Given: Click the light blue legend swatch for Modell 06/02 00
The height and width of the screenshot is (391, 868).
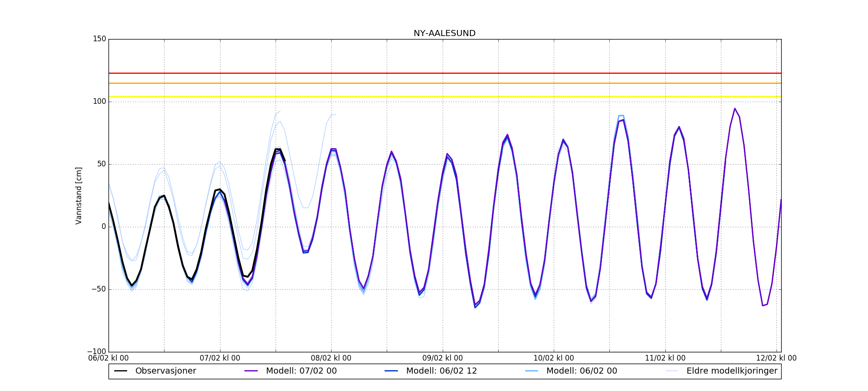Looking at the screenshot, I should [532, 371].
